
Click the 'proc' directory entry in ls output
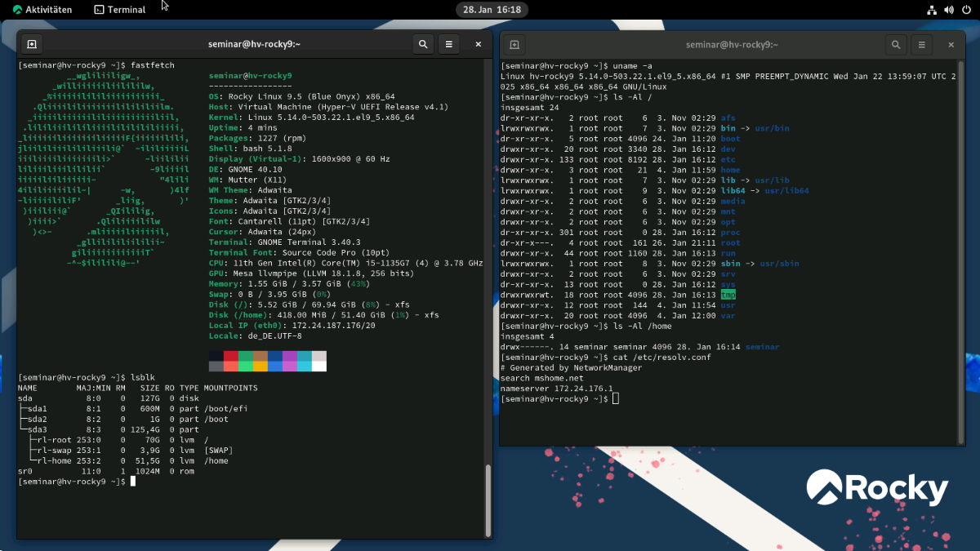click(730, 232)
